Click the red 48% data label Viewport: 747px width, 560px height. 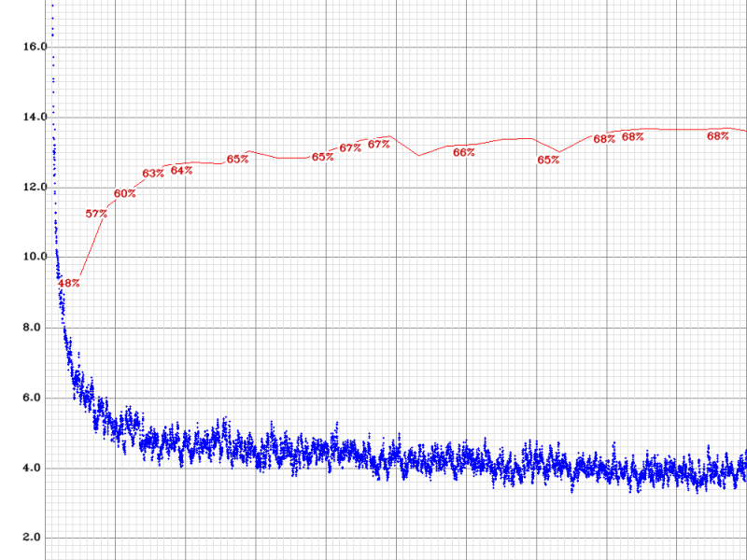tap(68, 283)
